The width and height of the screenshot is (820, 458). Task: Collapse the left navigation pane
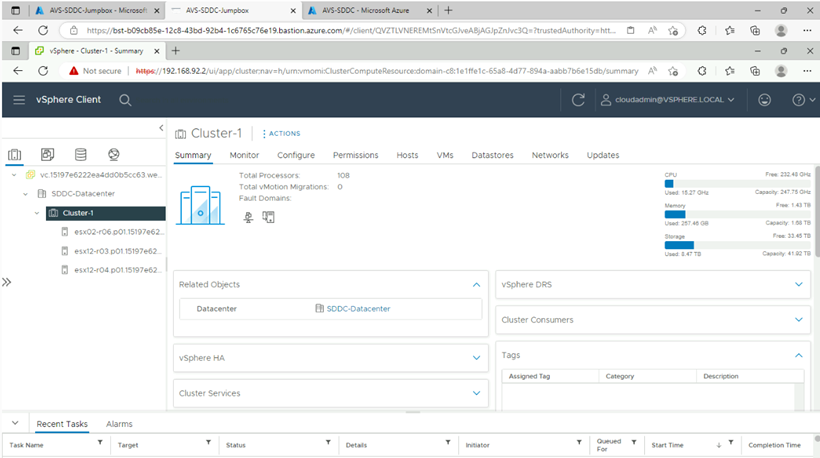coord(161,128)
